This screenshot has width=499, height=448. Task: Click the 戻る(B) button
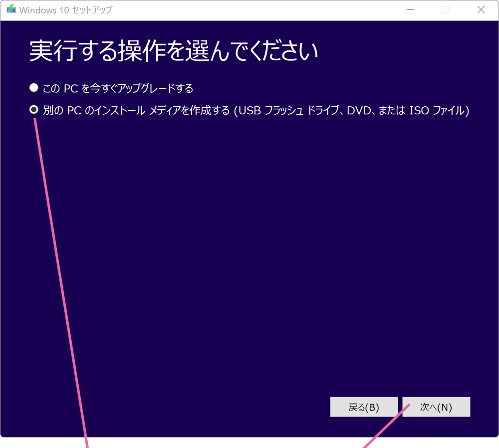(364, 407)
